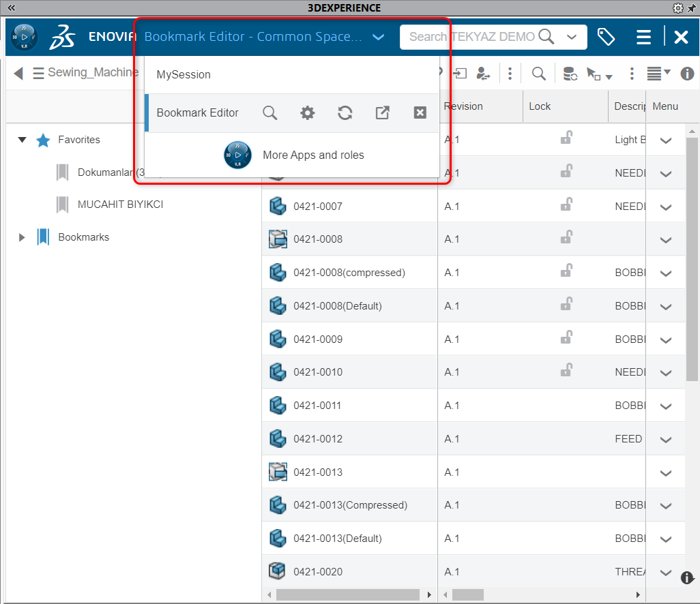Select MySession in the app dropdown
Viewport: 700px width, 604px height.
tap(292, 74)
